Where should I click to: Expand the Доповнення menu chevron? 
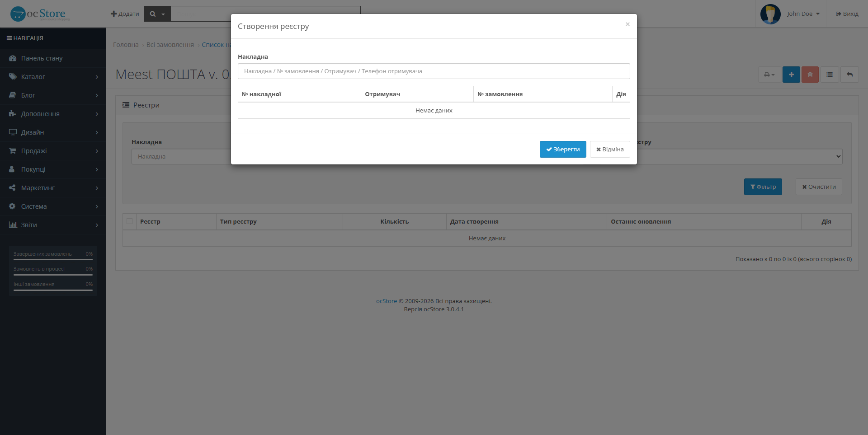click(97, 114)
